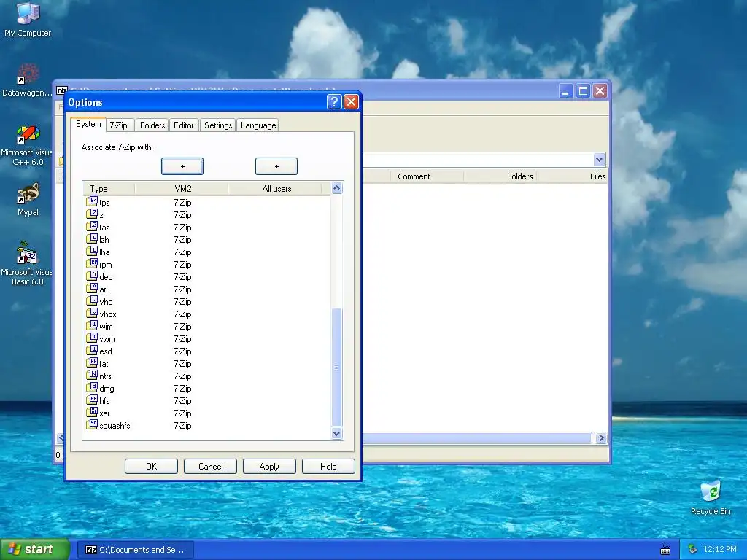The width and height of the screenshot is (747, 560).
Task: Click Cancel in Options dialog
Action: [211, 466]
